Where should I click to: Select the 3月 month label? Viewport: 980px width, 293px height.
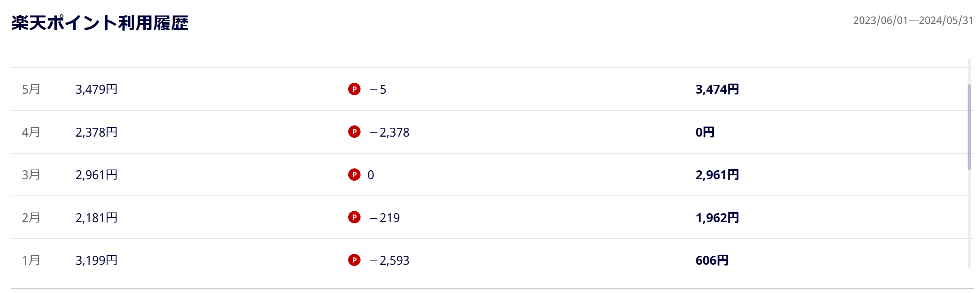pyautogui.click(x=31, y=175)
